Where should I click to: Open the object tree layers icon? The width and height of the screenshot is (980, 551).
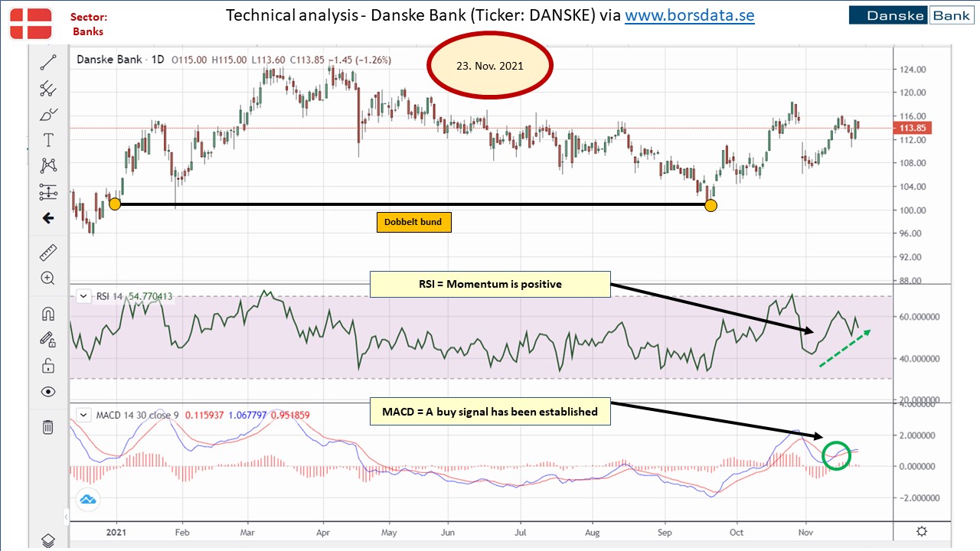(48, 540)
